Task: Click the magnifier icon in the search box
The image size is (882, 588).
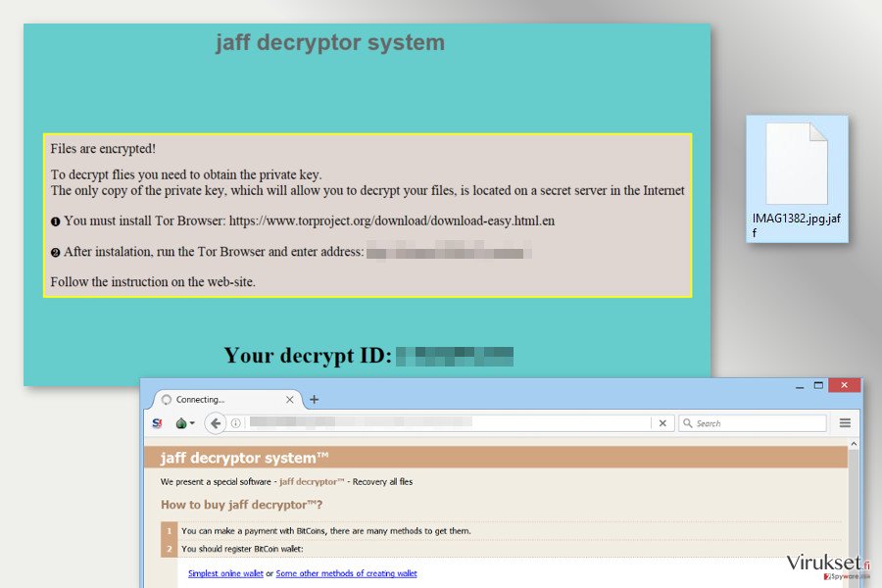Action: [687, 423]
